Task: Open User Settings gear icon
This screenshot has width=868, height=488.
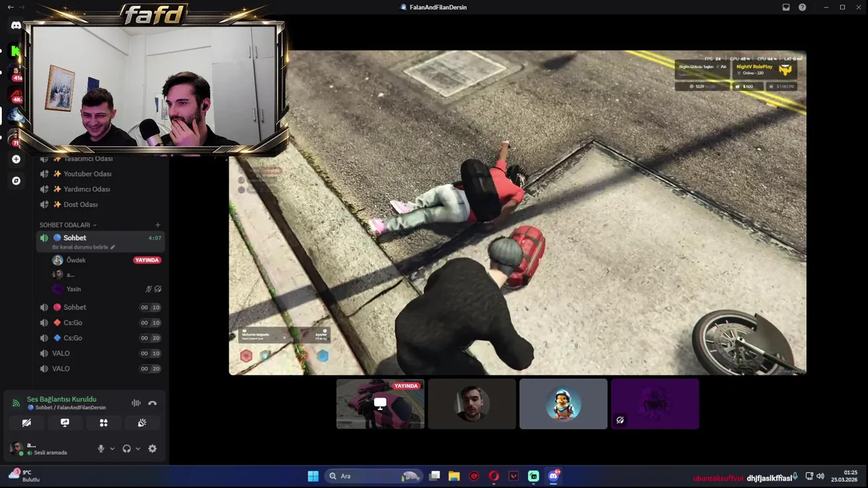Action: 153,449
